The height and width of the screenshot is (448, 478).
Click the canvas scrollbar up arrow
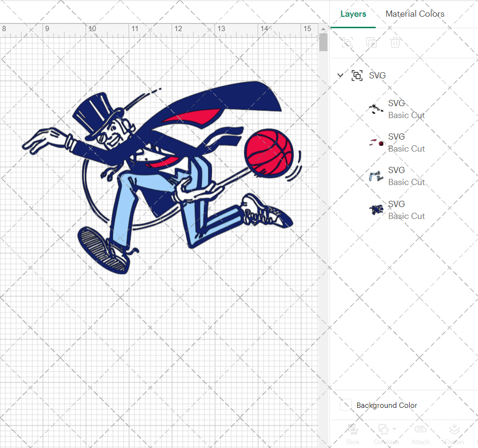pyautogui.click(x=323, y=29)
